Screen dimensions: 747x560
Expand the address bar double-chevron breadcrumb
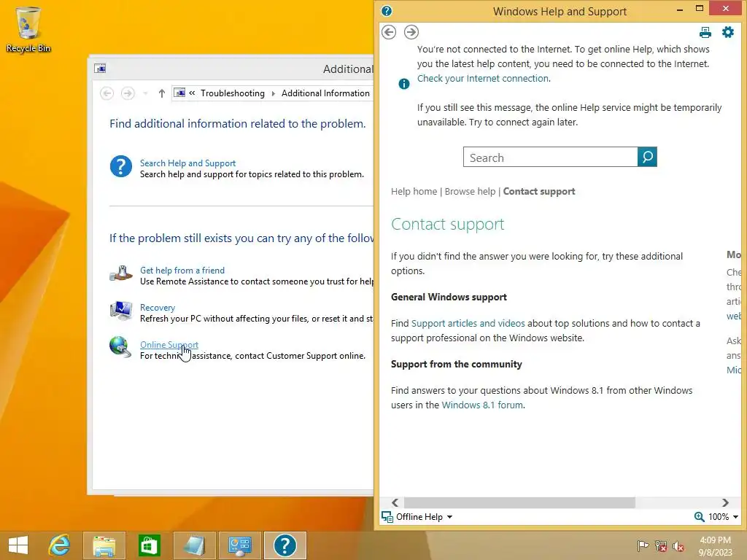click(192, 93)
